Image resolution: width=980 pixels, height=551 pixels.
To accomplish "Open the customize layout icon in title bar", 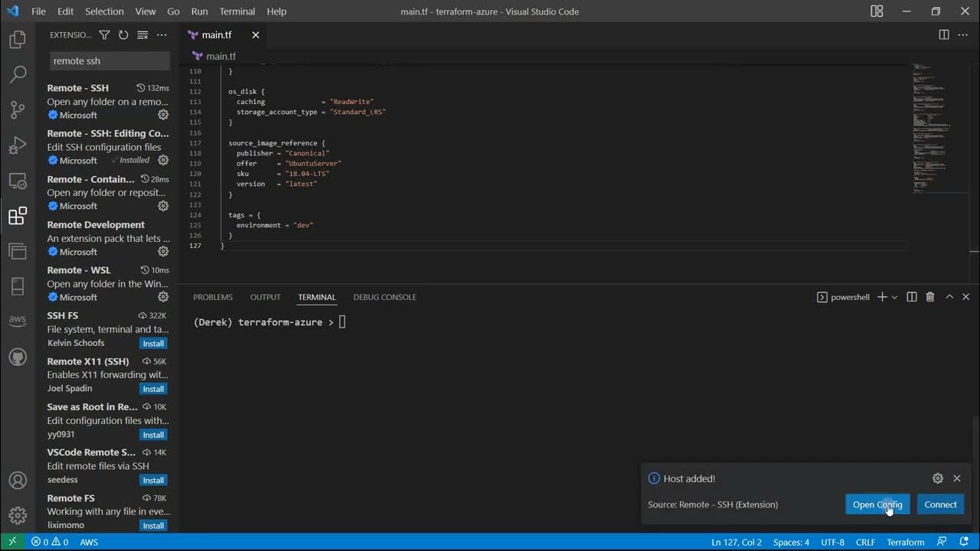I will point(877,11).
